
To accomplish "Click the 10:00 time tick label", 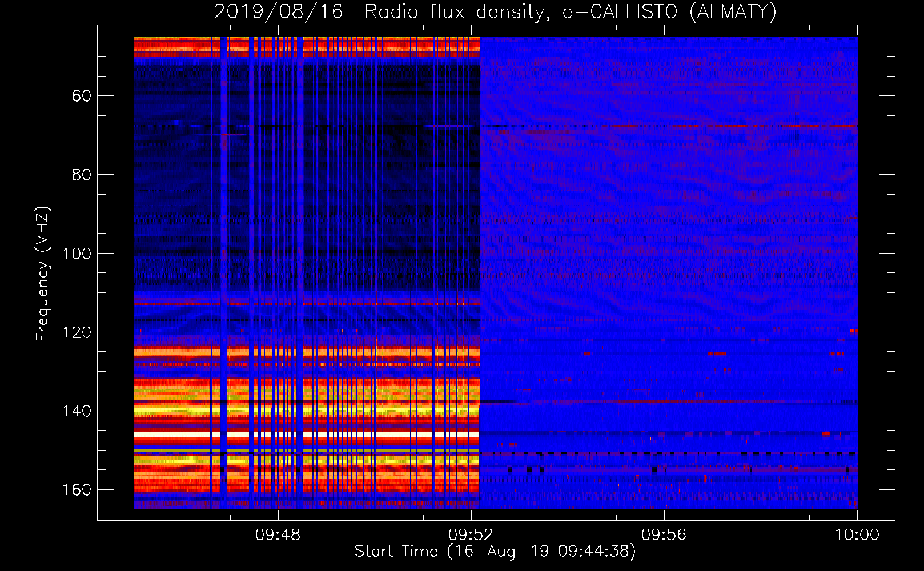I will tap(857, 535).
